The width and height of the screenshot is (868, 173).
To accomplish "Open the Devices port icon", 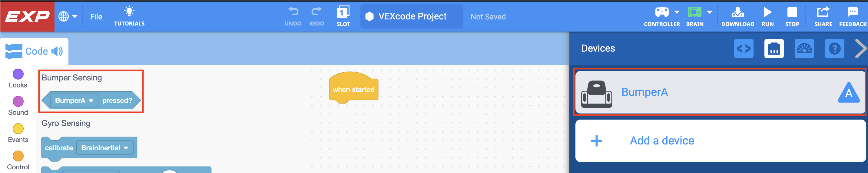I will (774, 49).
